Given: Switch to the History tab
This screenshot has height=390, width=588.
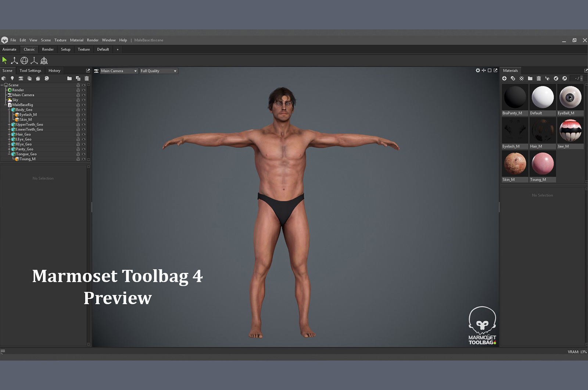Looking at the screenshot, I should tap(54, 70).
